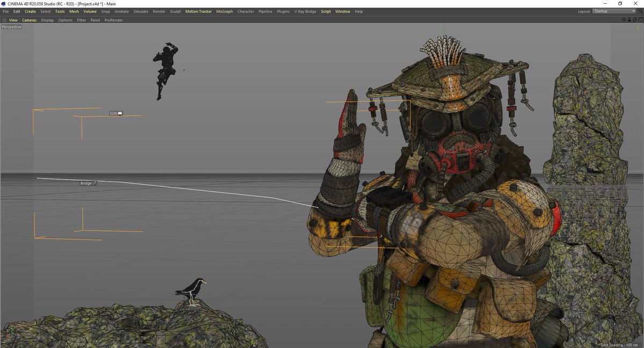Open the Tools menu

click(x=60, y=11)
